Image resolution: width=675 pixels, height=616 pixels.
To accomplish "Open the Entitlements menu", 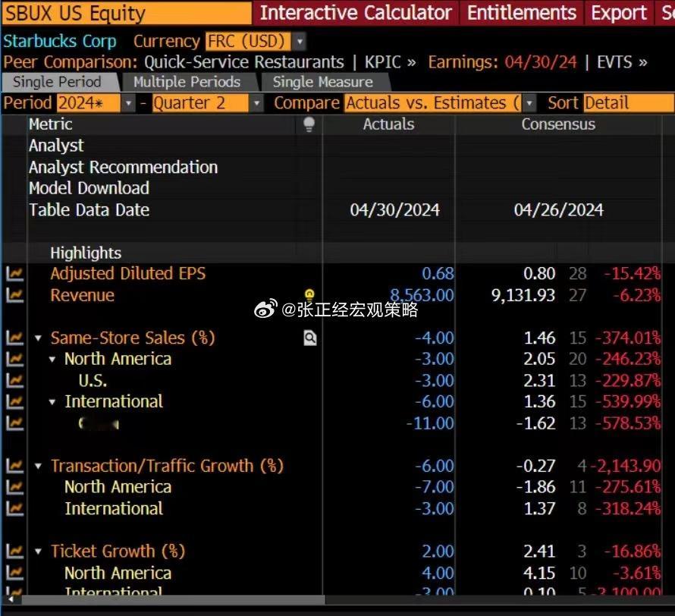I will click(521, 13).
